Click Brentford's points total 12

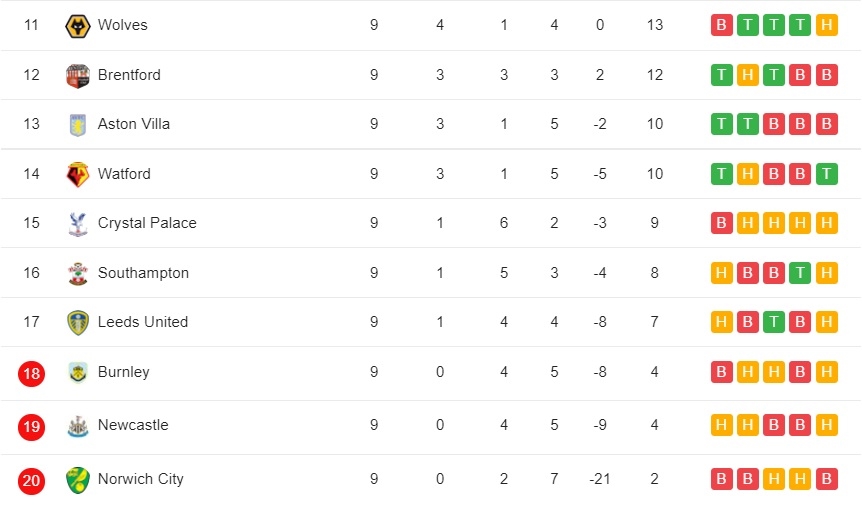point(654,75)
